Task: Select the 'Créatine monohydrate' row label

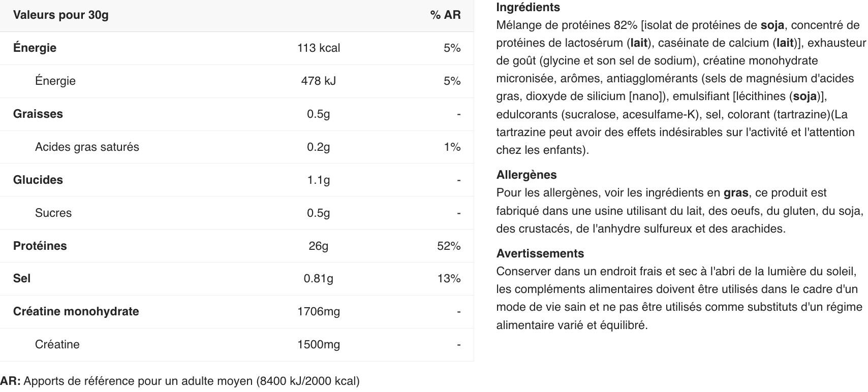Action: 76,311
